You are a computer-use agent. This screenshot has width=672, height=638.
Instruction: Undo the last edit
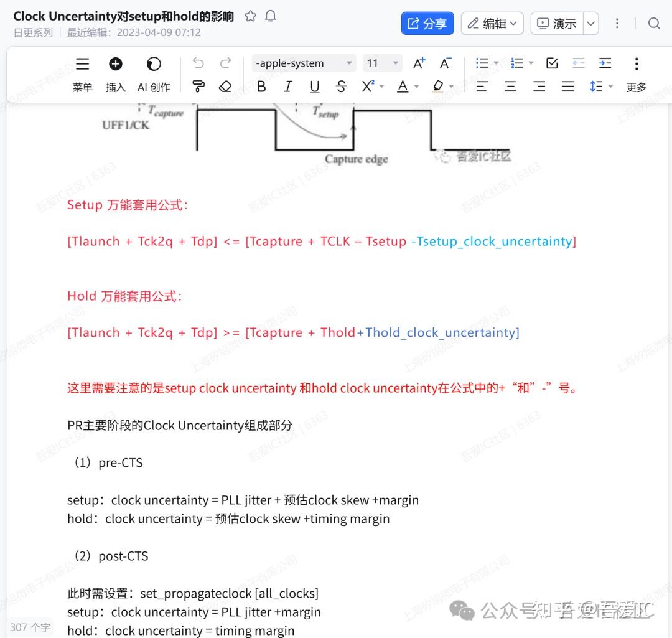point(198,63)
